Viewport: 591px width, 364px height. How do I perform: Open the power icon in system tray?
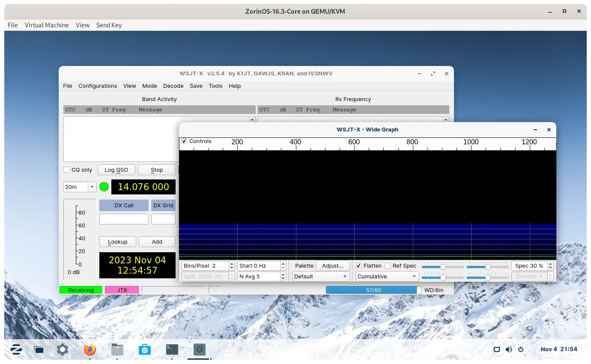point(521,349)
